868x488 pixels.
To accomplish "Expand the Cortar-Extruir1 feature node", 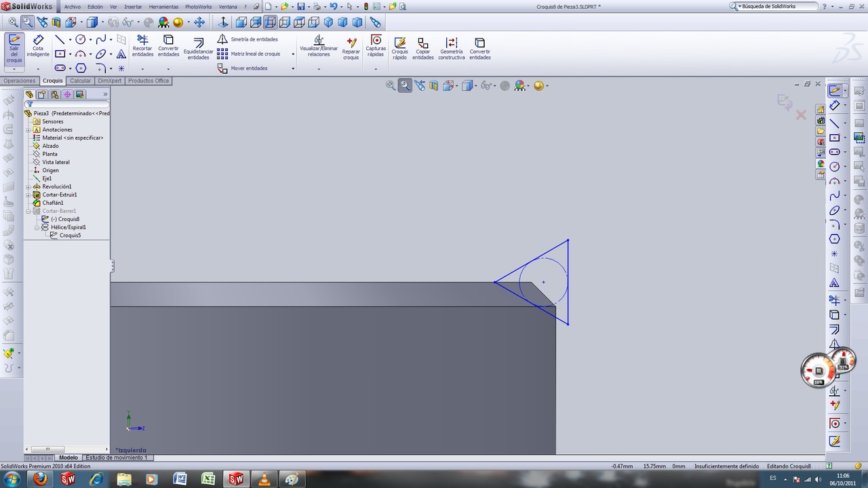I will 28,195.
